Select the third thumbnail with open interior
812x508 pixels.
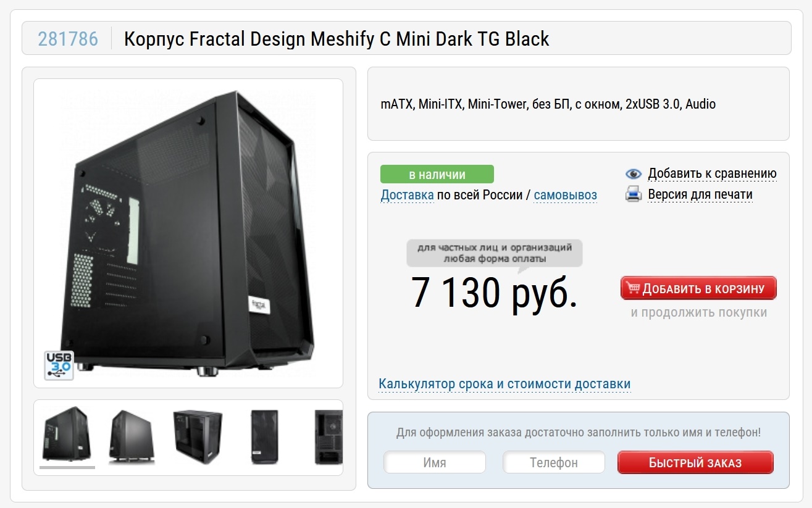[198, 436]
